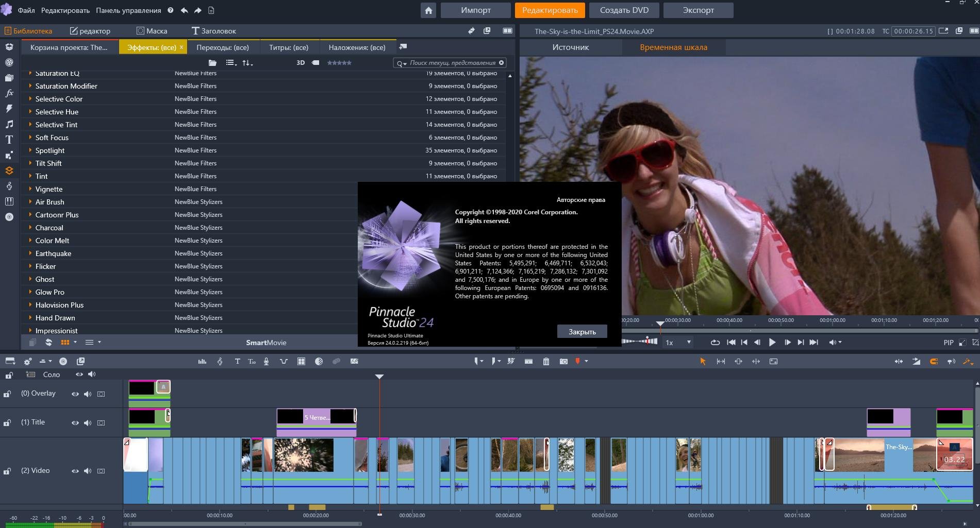The image size is (980, 528).
Task: Open the voice-over microphone tool
Action: pyautogui.click(x=266, y=362)
